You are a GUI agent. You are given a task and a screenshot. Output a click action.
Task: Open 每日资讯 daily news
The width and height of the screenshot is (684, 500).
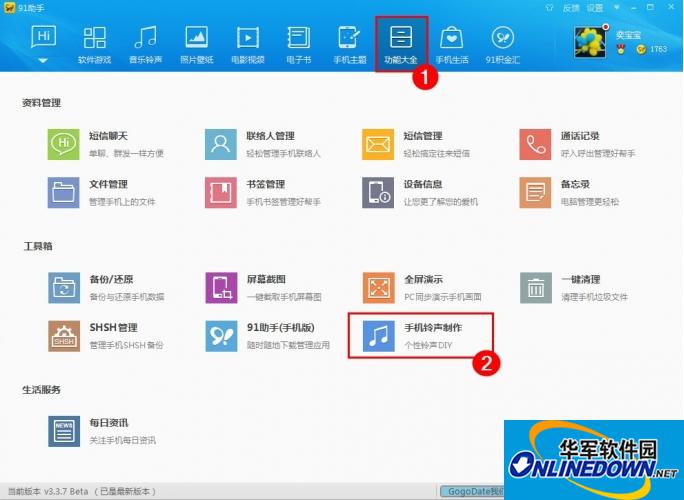(x=63, y=431)
